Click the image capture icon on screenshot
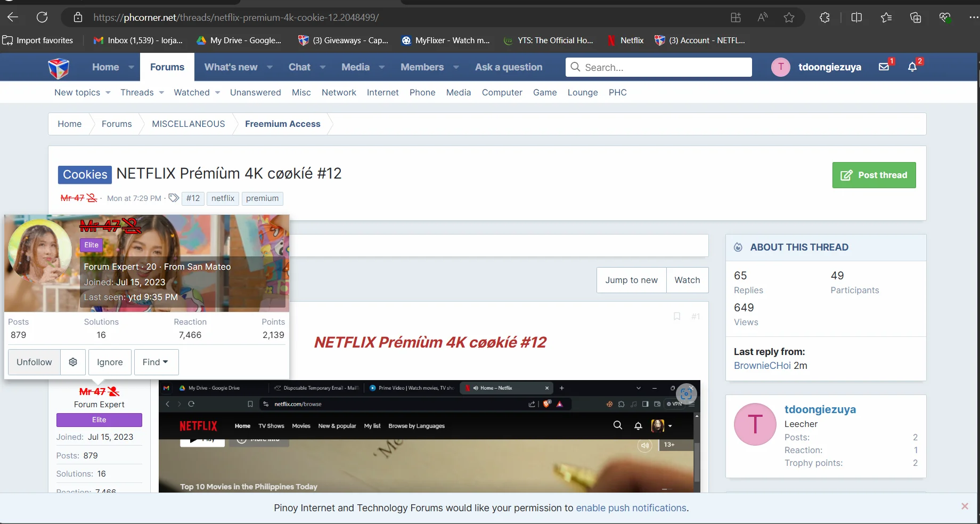Screen dimensions: 980x524 686,394
